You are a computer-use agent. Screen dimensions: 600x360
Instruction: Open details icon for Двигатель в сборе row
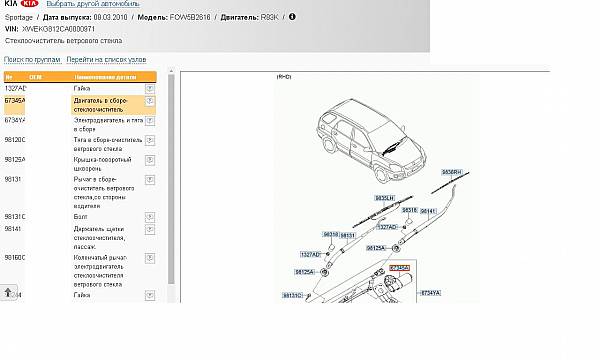click(x=150, y=101)
